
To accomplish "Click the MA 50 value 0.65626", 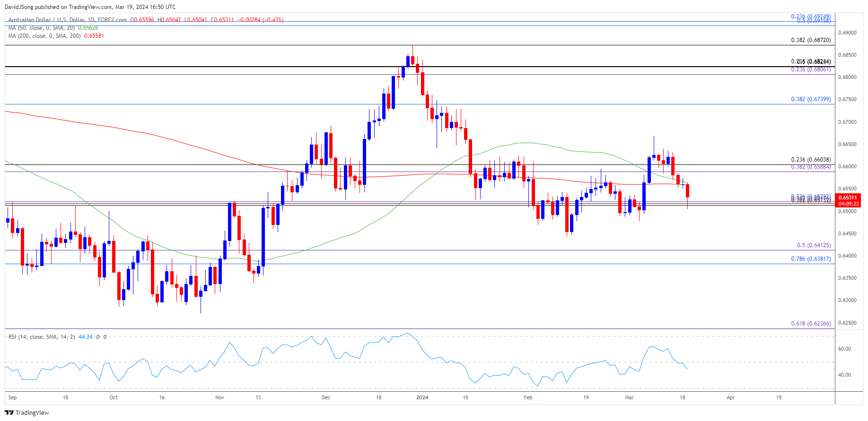I will pos(88,28).
